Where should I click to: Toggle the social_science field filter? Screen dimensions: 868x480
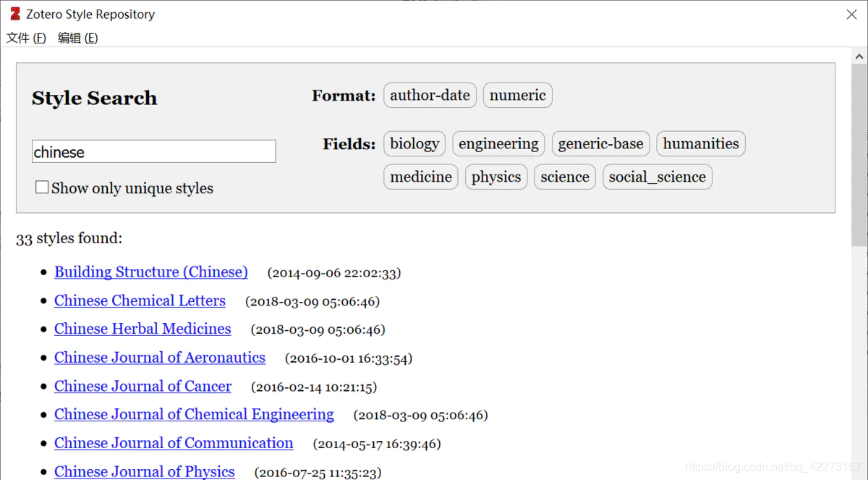point(658,177)
